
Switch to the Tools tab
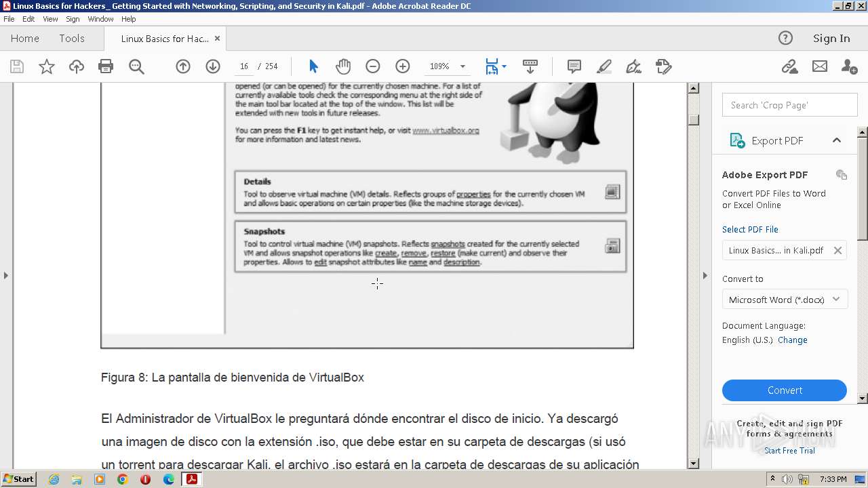point(72,39)
